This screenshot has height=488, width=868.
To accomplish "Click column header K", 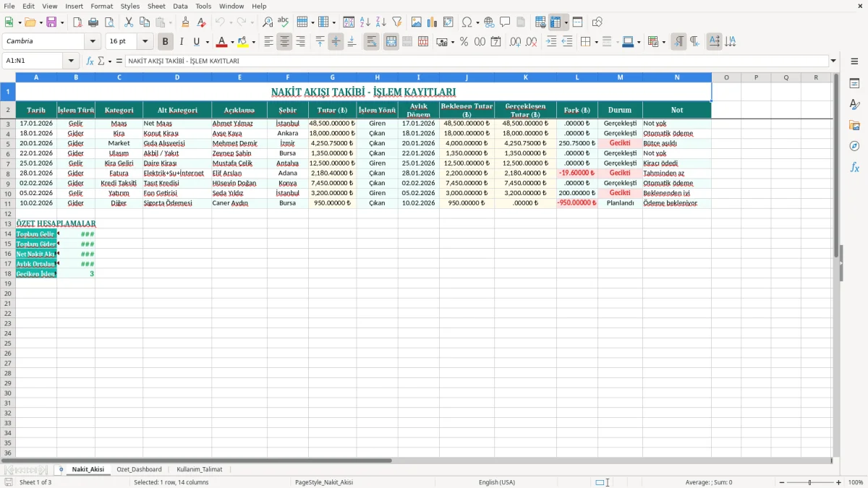I will pyautogui.click(x=525, y=77).
